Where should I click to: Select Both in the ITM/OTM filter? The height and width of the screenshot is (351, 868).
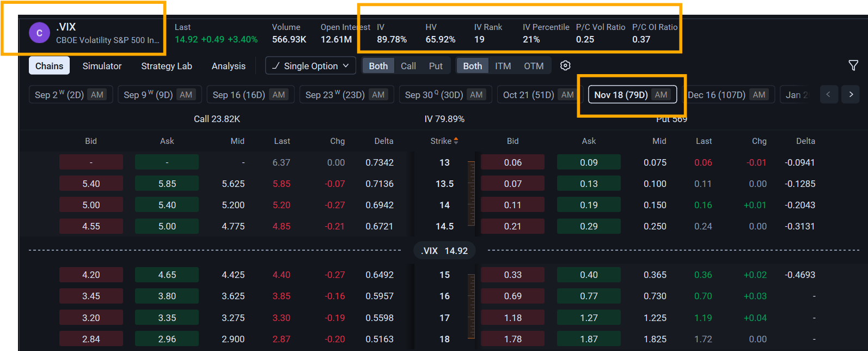click(x=472, y=66)
